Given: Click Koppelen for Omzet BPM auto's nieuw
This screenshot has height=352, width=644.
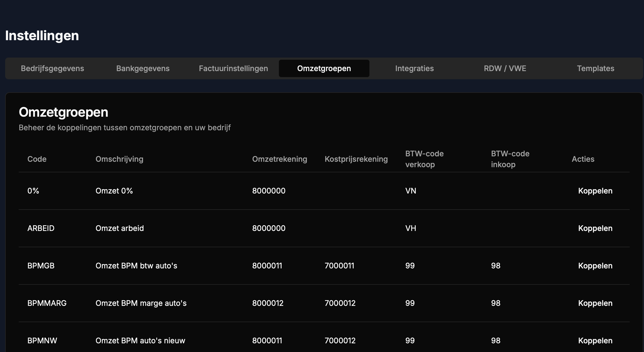Looking at the screenshot, I should (595, 341).
